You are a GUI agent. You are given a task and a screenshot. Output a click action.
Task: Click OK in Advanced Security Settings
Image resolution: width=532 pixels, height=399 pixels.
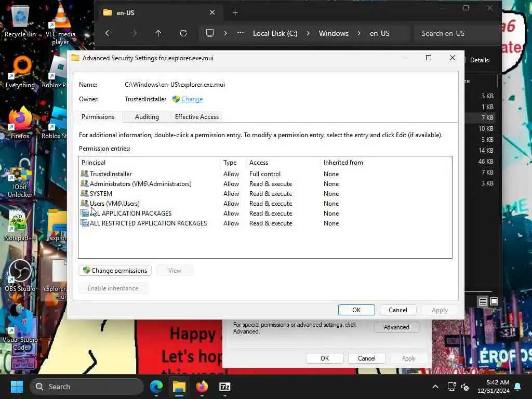356,310
